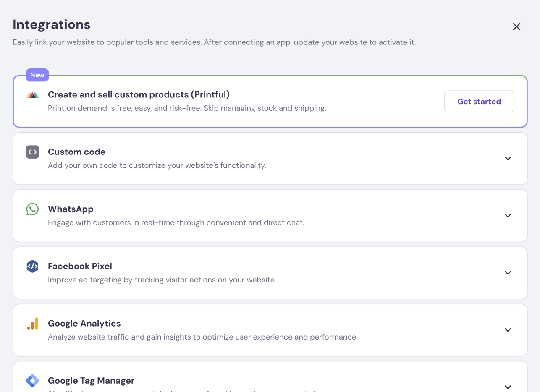Expand the Google Analytics chevron

(508, 330)
